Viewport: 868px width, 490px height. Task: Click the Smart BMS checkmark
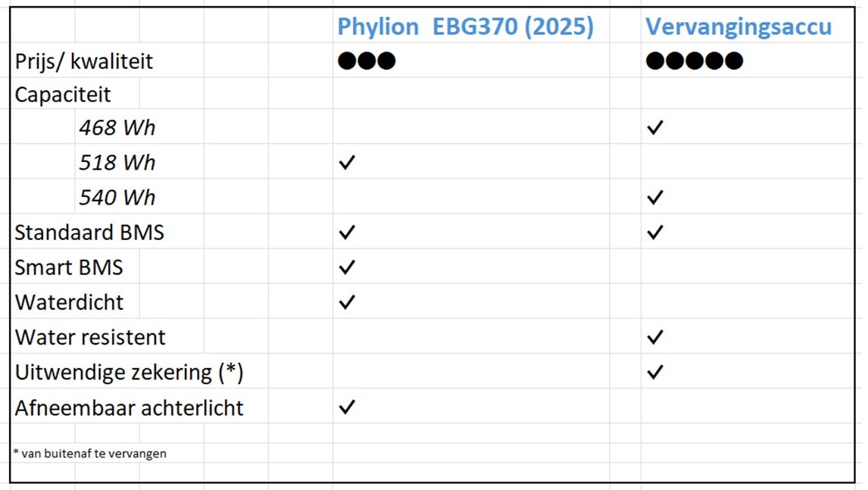[347, 267]
